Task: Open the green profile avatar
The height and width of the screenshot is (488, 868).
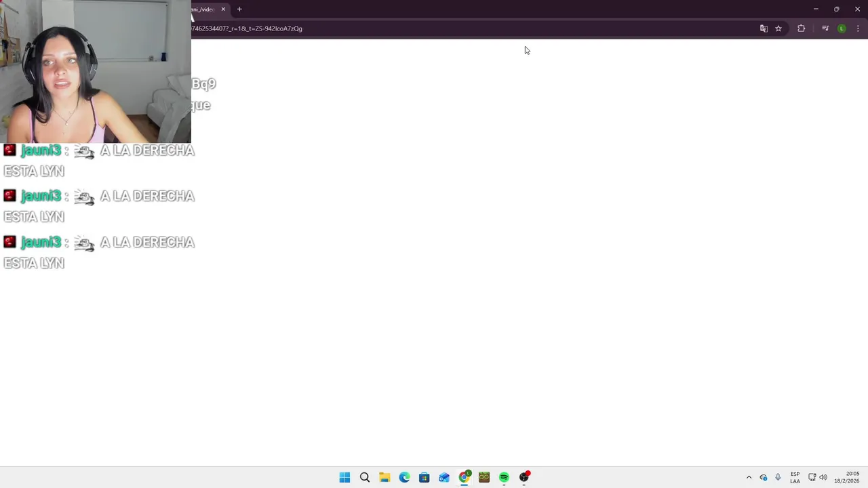Action: coord(842,28)
